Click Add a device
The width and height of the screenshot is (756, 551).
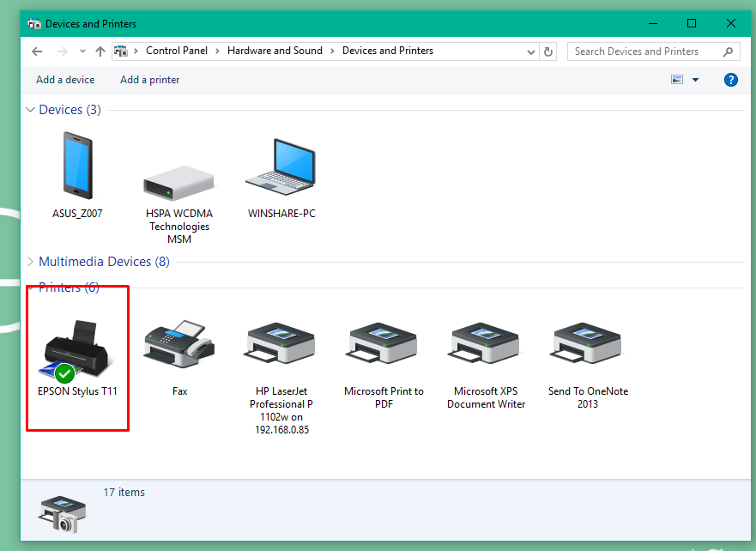(x=65, y=80)
